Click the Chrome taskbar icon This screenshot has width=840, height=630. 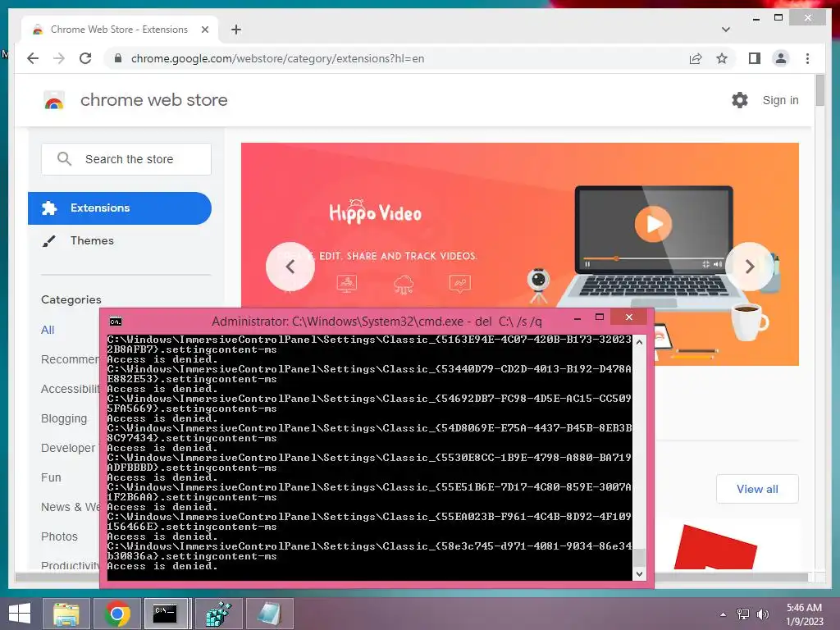pyautogui.click(x=117, y=614)
